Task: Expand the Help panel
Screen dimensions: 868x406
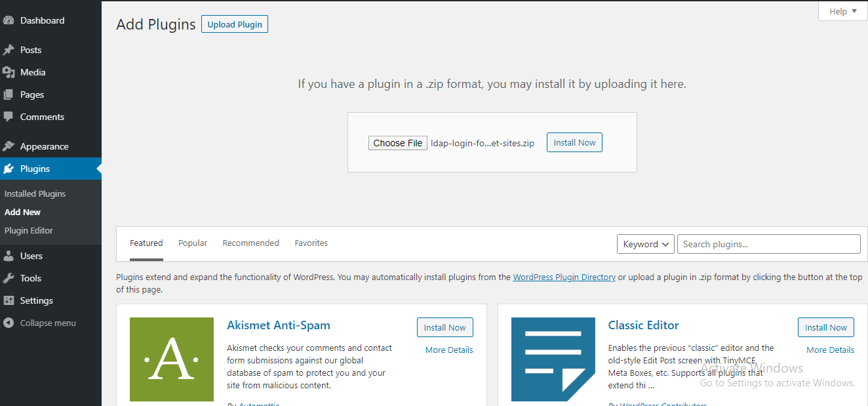Action: pyautogui.click(x=842, y=11)
